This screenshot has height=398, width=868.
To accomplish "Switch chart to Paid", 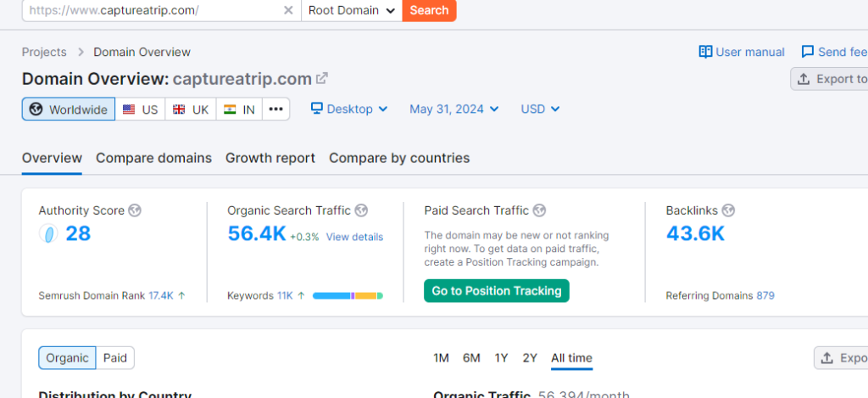I will coord(115,358).
